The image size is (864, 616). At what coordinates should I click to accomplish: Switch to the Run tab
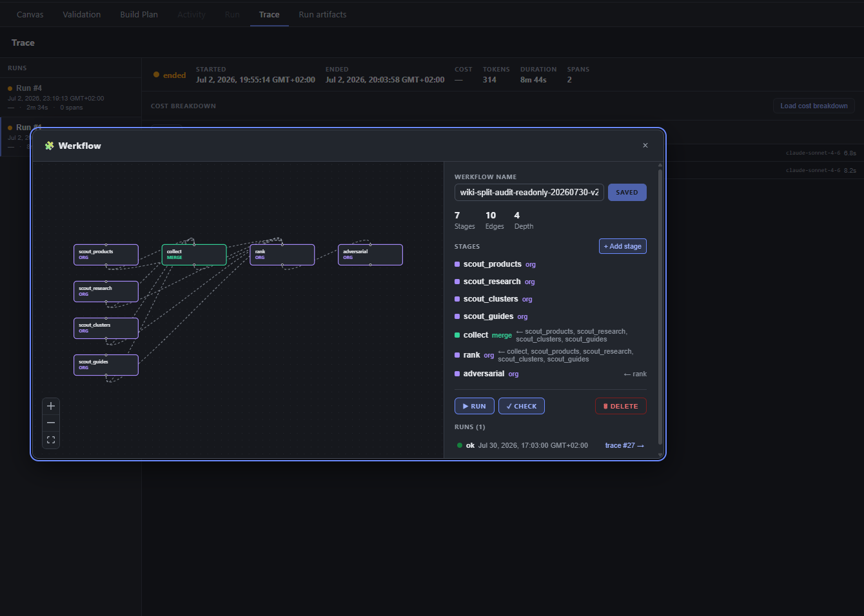pos(232,14)
